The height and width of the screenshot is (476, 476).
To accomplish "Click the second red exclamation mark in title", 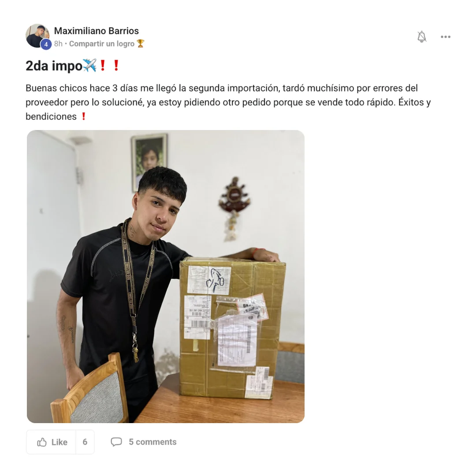I will point(116,65).
